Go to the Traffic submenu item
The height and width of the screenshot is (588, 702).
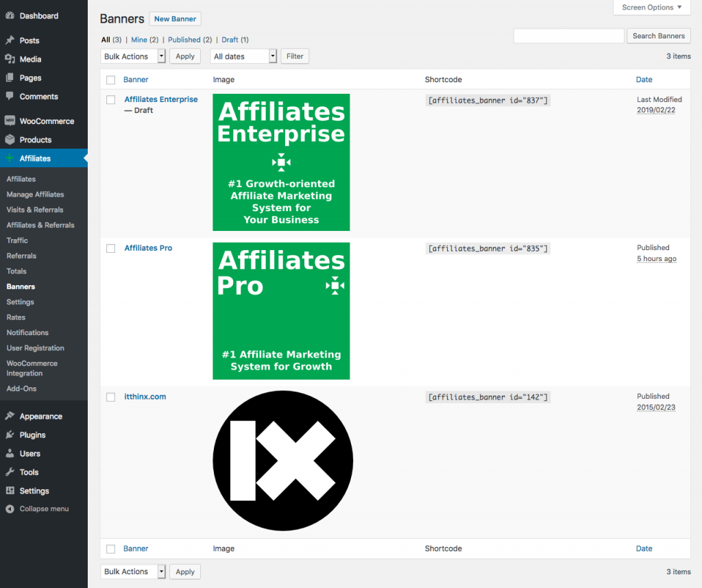(17, 241)
